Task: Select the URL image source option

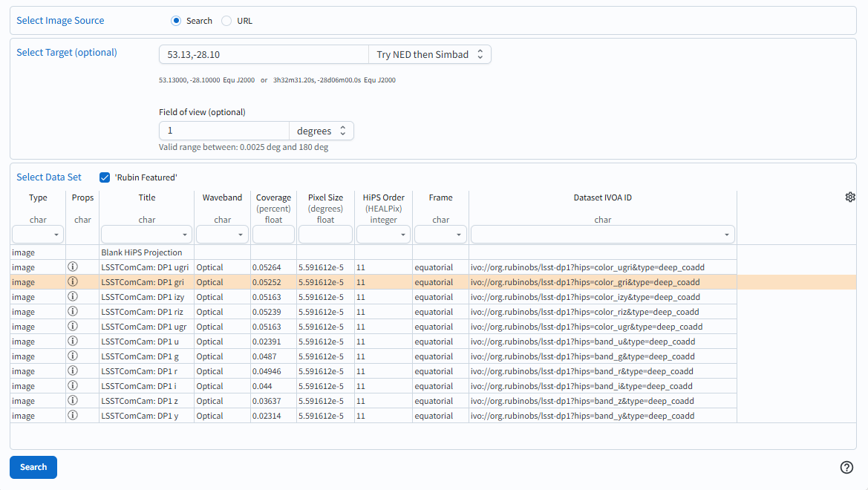Action: [x=226, y=21]
